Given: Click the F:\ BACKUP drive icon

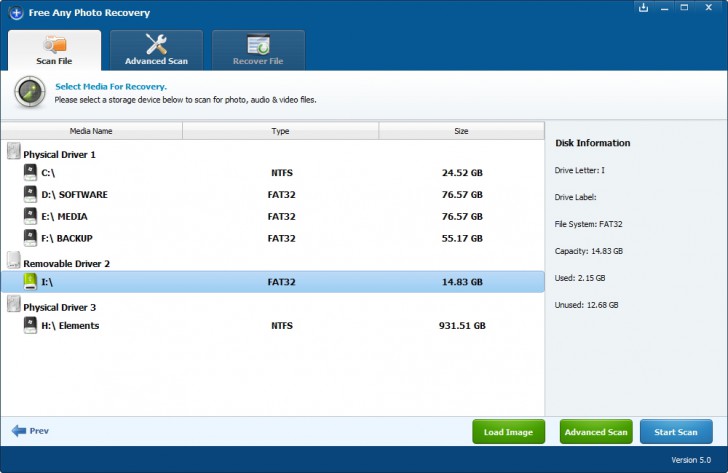Looking at the screenshot, I should click(30, 238).
